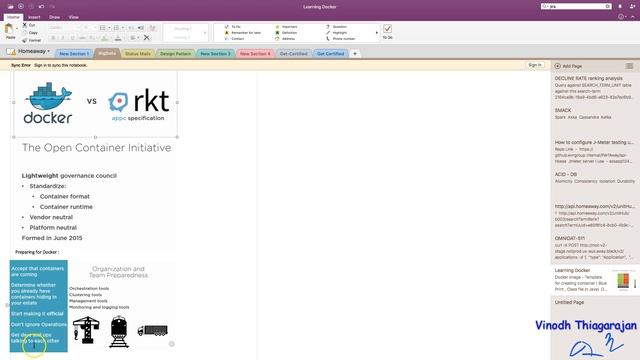Open the New Section 3 tab
The width and height of the screenshot is (640, 360).
pyautogui.click(x=215, y=53)
